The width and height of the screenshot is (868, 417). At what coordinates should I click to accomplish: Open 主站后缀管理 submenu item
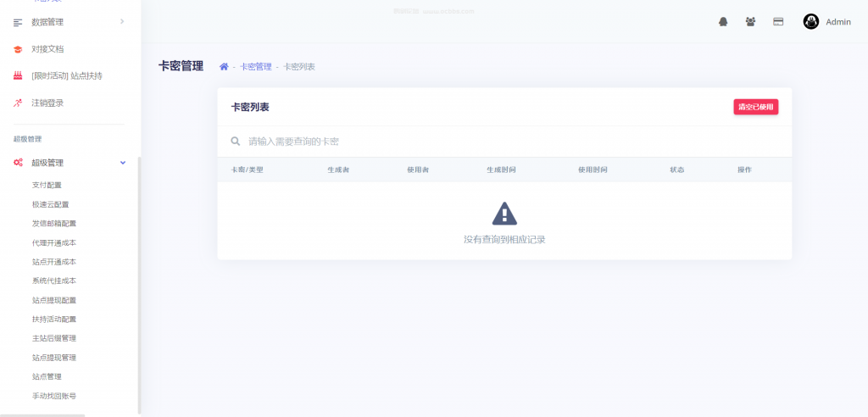click(x=54, y=338)
